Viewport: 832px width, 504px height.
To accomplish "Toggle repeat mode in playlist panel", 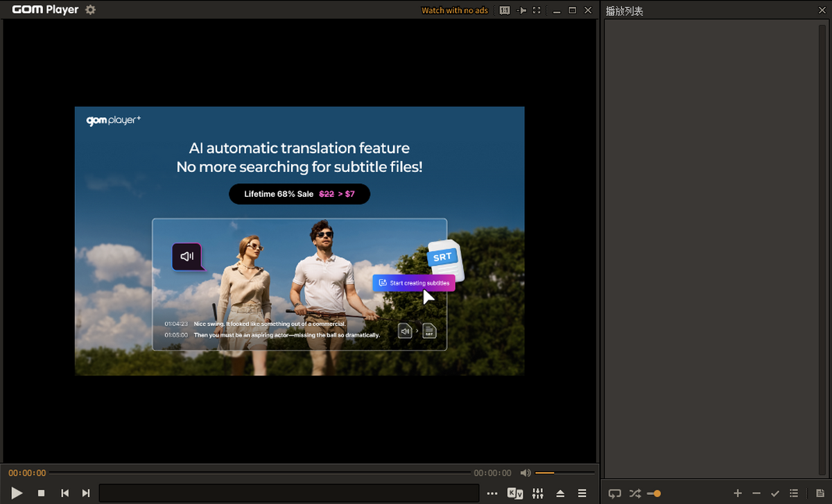I will pos(614,494).
